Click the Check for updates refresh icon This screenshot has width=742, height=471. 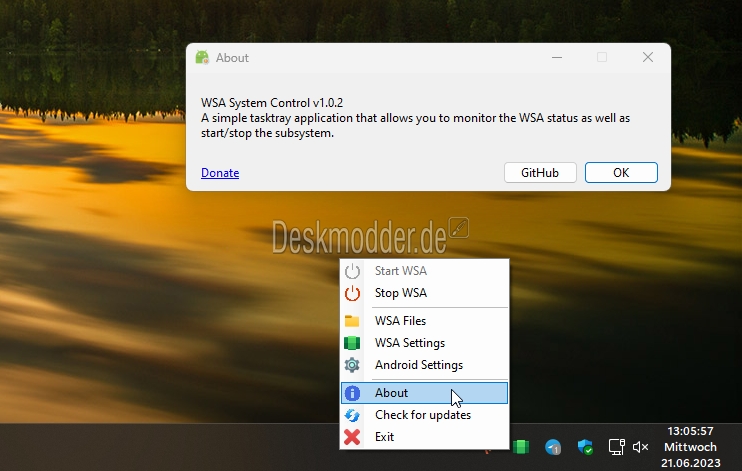tap(352, 415)
